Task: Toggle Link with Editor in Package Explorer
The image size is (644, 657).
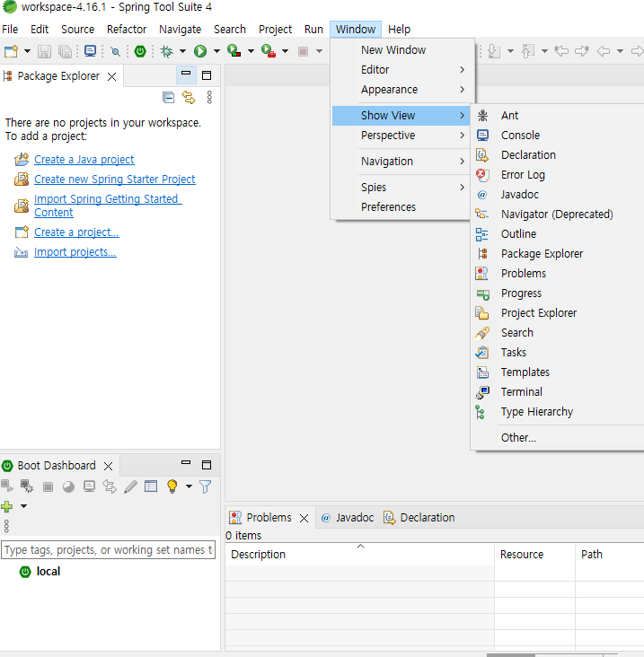Action: tap(189, 98)
